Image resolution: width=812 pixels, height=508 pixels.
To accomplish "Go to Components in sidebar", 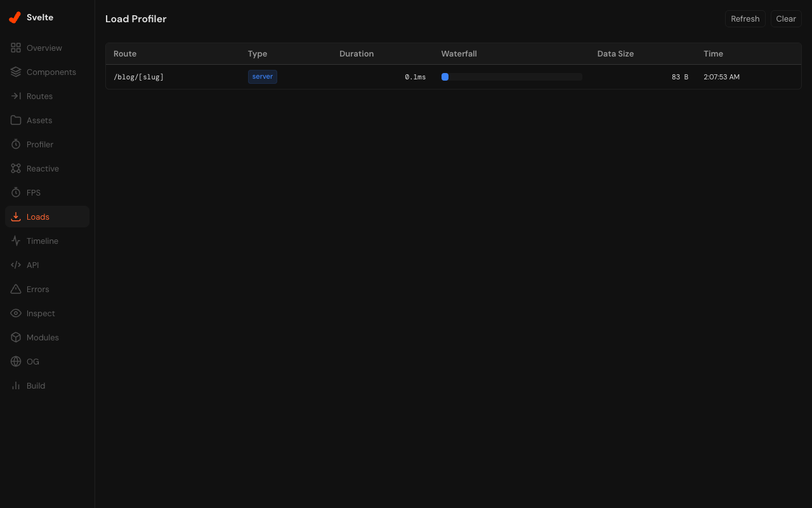I will (x=47, y=72).
